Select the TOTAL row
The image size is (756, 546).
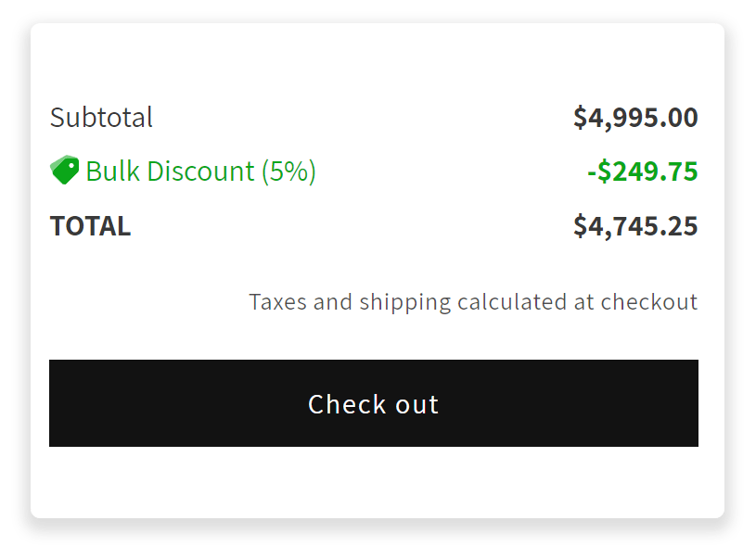coord(371,225)
